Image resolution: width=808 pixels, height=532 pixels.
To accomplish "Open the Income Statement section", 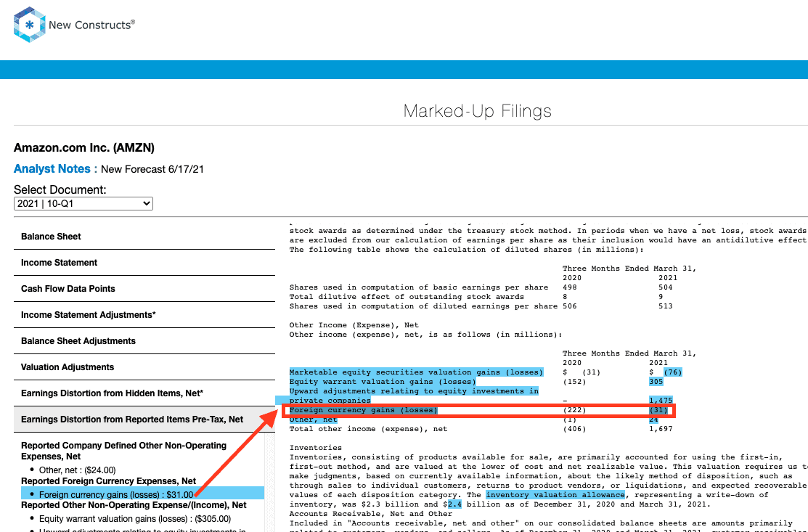I will coord(144,263).
